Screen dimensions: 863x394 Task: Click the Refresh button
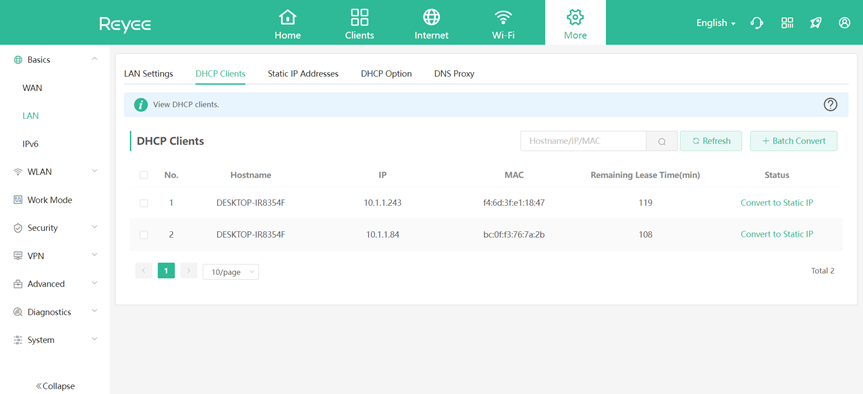tap(711, 141)
